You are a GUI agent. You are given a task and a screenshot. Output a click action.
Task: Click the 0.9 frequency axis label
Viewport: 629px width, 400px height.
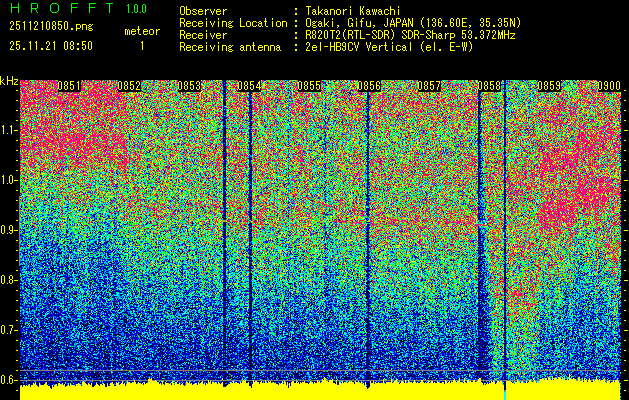click(9, 230)
